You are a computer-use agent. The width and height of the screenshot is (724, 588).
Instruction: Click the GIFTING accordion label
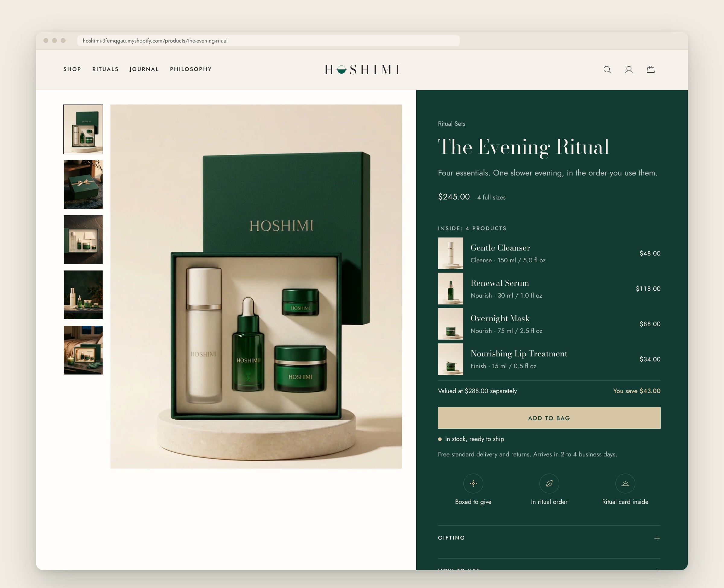(451, 538)
